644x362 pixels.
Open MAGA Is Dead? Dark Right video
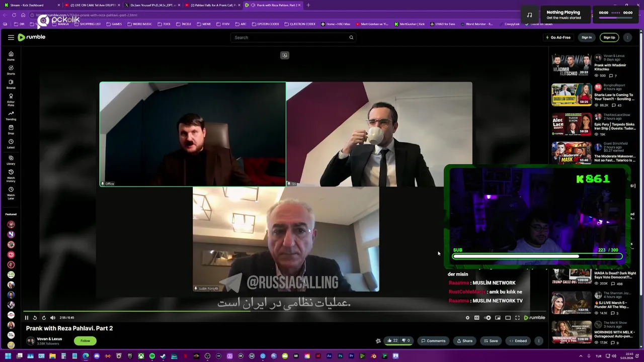tap(614, 276)
